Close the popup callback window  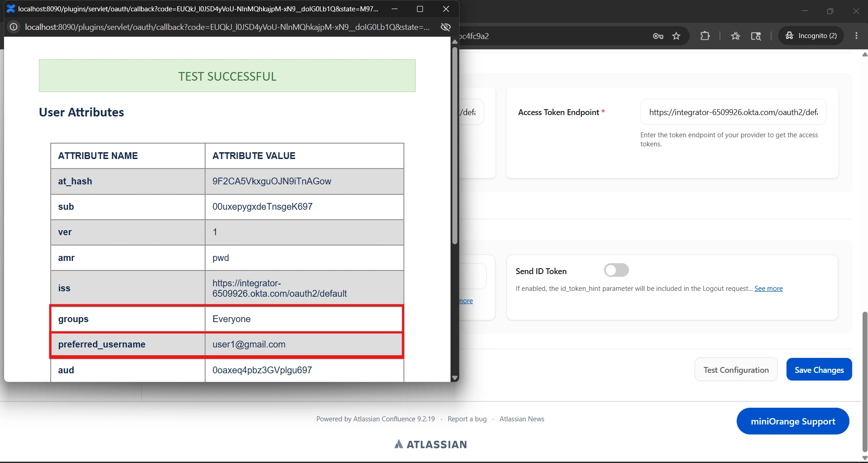click(446, 9)
